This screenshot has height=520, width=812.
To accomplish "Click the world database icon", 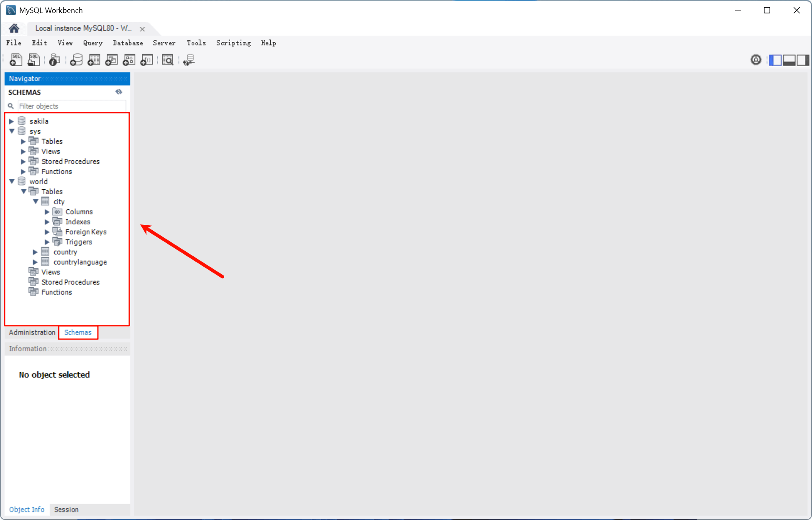I will (22, 181).
